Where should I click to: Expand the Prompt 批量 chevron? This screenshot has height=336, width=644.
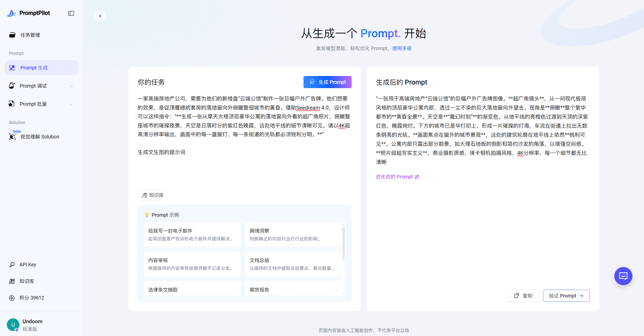(x=71, y=104)
